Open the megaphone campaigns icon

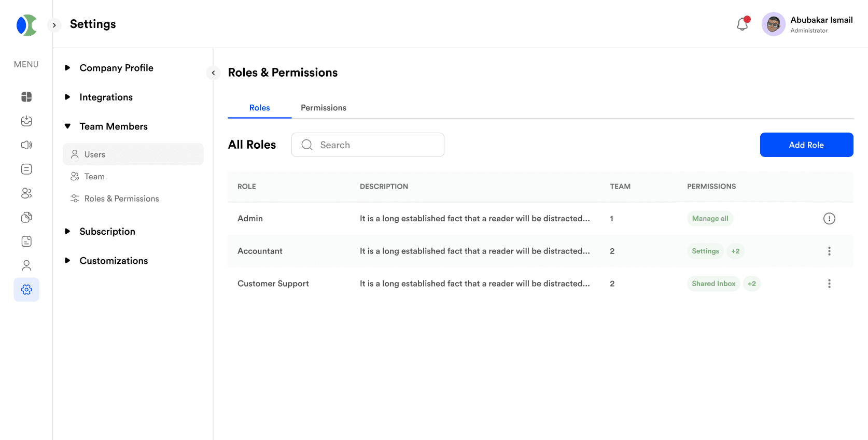tap(26, 145)
